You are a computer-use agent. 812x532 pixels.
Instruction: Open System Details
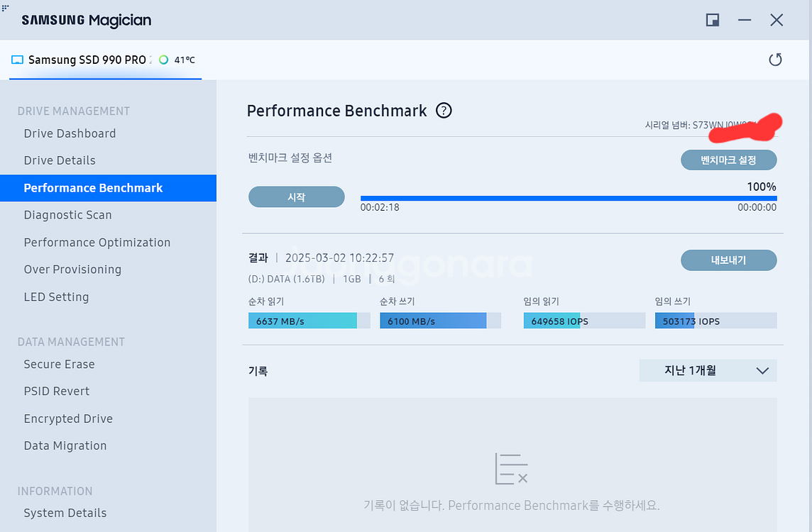coord(65,513)
